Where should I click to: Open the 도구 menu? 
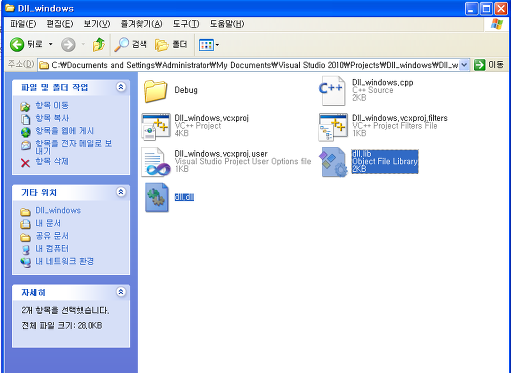(186, 24)
